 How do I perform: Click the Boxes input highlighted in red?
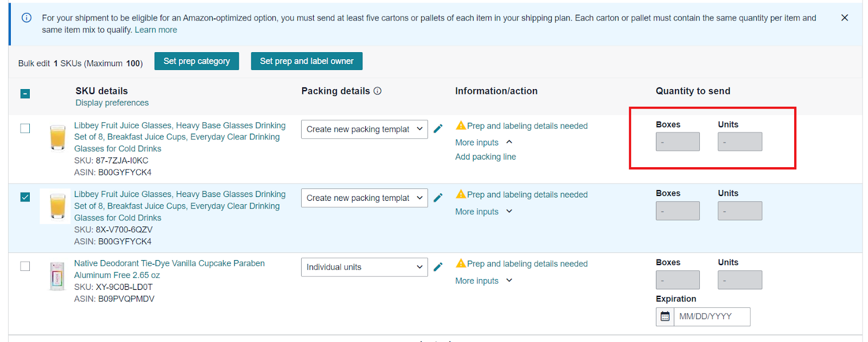(678, 141)
